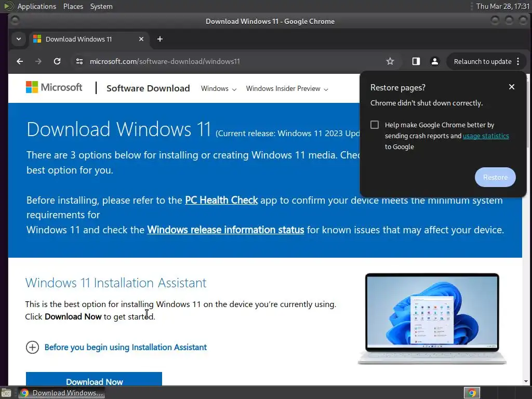Click the show desktop icon in bottom panel
This screenshot has height=399, width=532.
tap(5, 393)
